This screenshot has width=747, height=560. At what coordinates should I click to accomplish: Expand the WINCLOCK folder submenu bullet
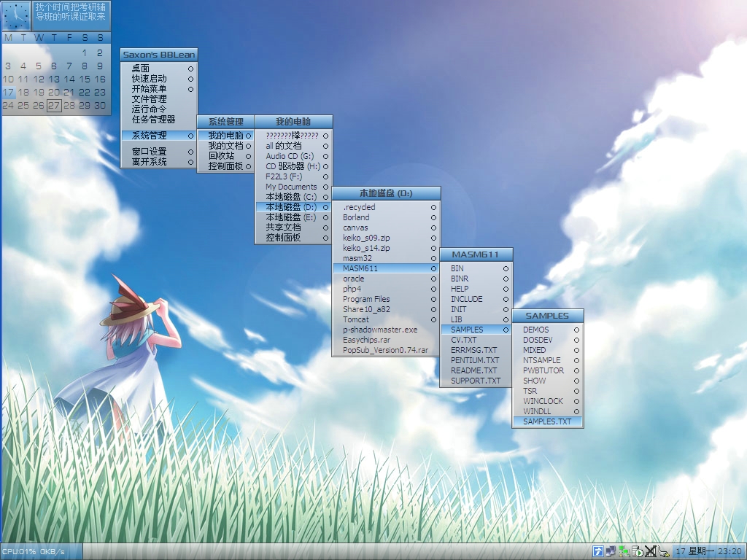click(576, 401)
